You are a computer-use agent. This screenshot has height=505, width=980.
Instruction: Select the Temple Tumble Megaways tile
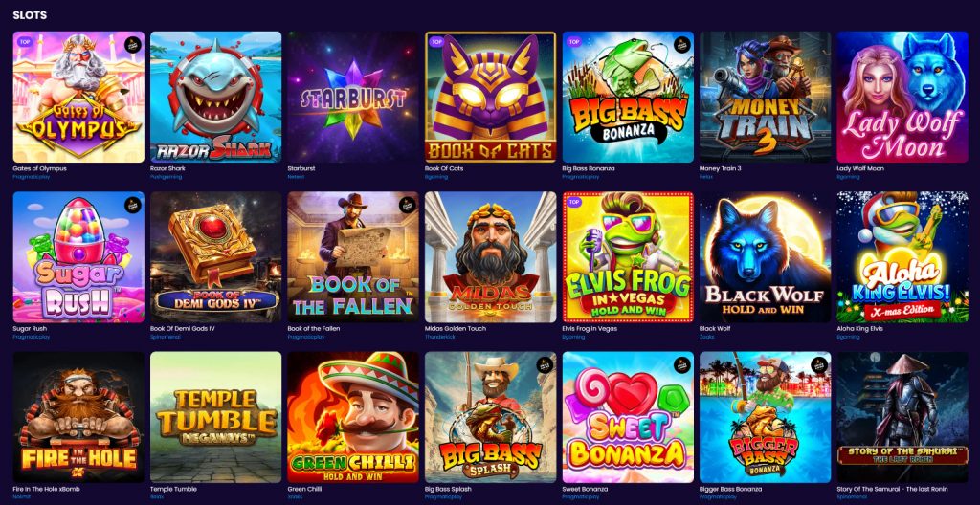tap(215, 417)
